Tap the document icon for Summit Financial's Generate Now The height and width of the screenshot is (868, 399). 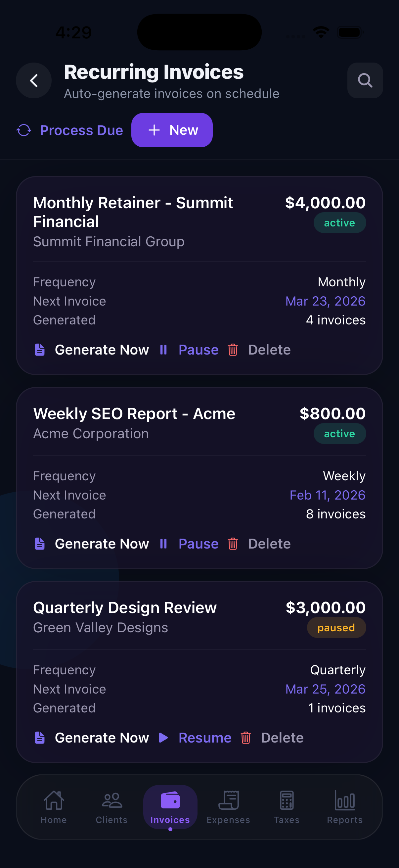(39, 350)
